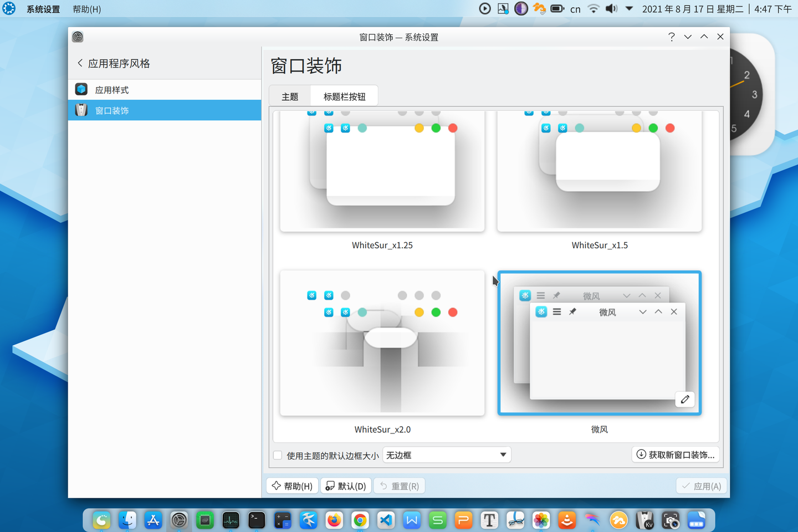798x532 pixels.
Task: Toggle 使用主题的默认边框大小 checkbox
Action: 278,455
